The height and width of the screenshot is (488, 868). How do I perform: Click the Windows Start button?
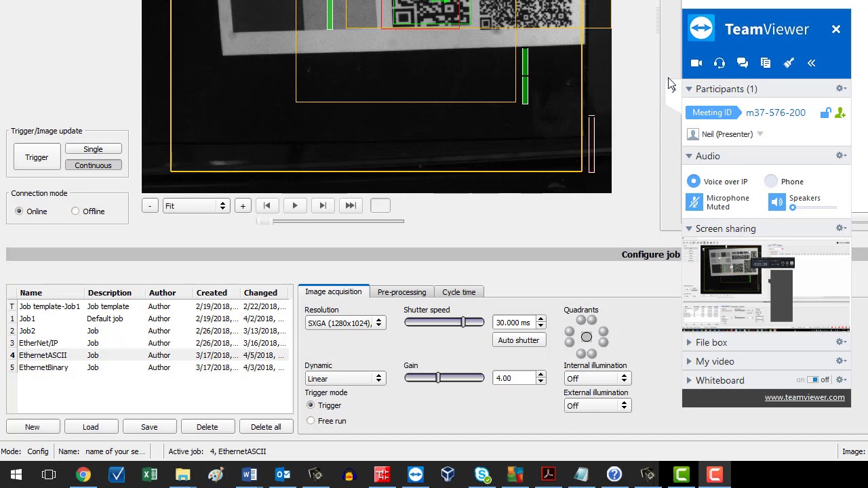(x=16, y=474)
